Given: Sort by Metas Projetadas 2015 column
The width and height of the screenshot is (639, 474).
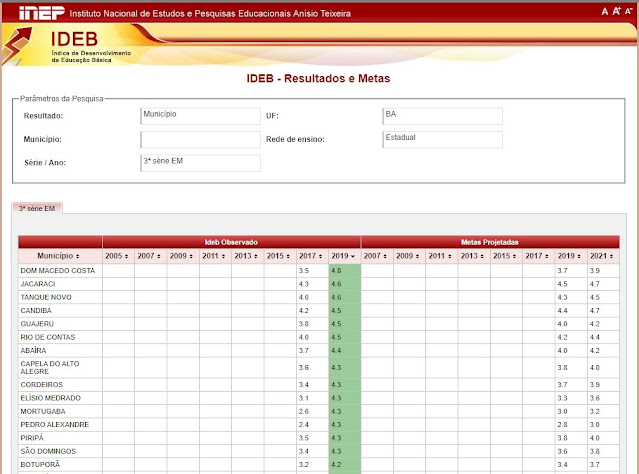Looking at the screenshot, I should click(x=506, y=256).
